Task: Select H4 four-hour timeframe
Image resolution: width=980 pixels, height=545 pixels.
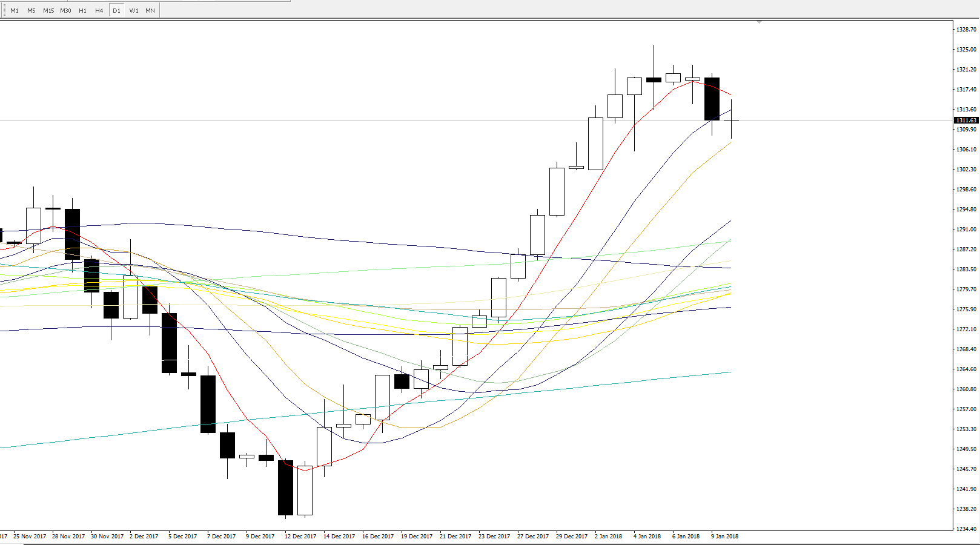Action: [99, 10]
